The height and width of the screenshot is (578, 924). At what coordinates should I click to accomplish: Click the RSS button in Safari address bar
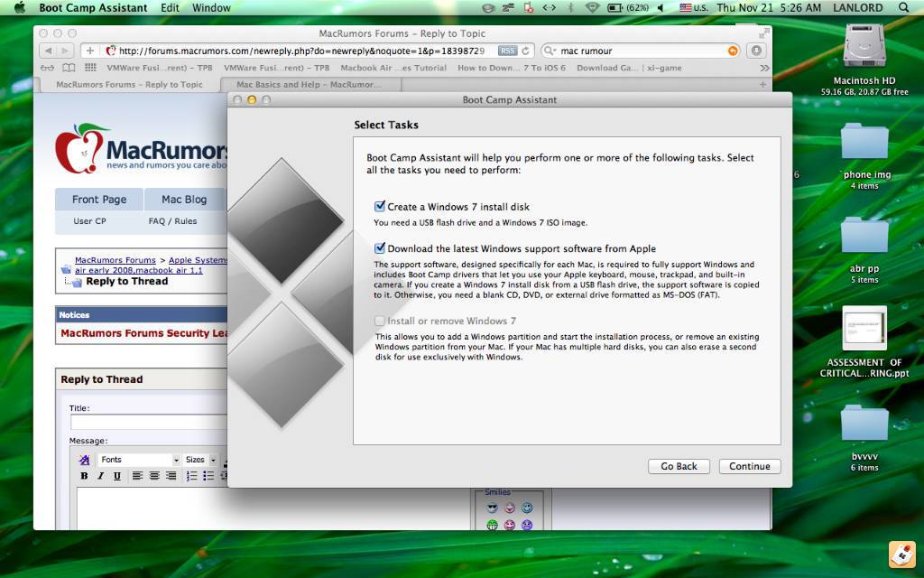tap(507, 51)
